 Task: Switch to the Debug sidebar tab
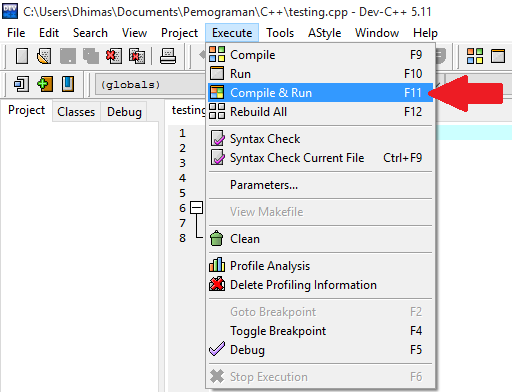click(x=124, y=112)
